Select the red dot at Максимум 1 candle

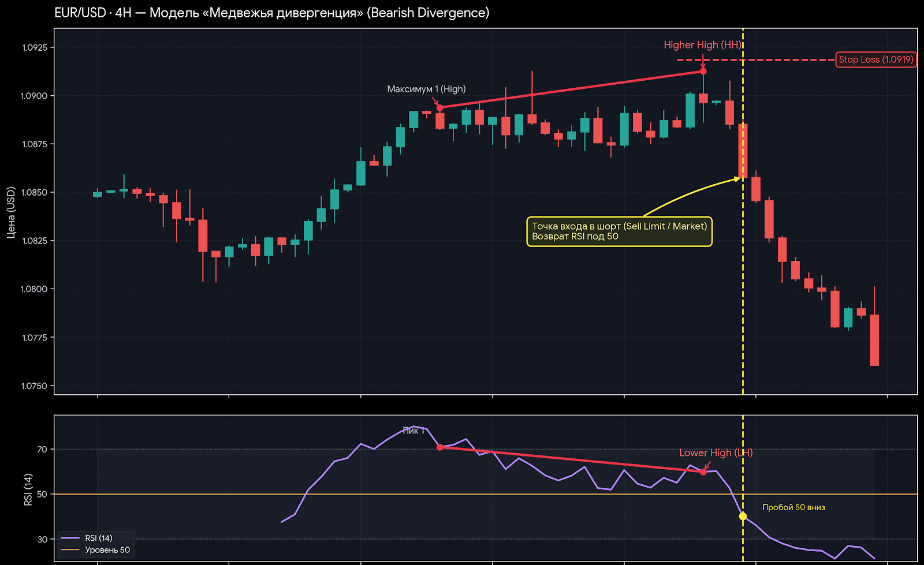(439, 108)
